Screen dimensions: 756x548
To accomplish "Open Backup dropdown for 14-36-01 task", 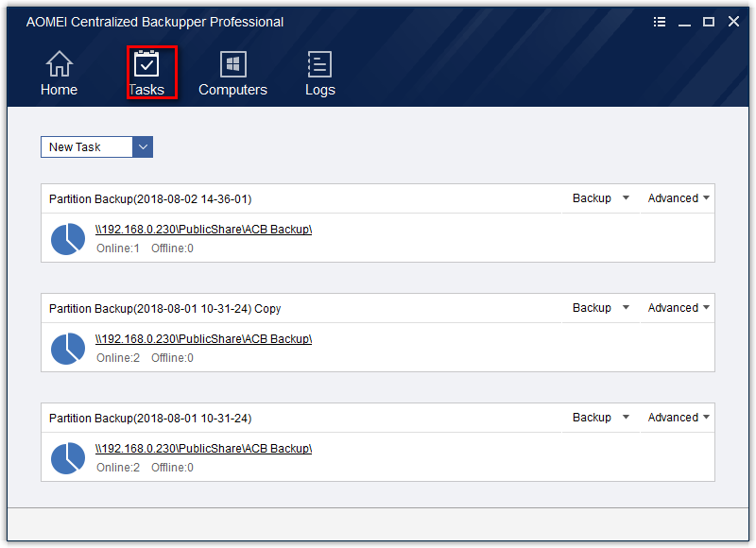I will pos(601,198).
